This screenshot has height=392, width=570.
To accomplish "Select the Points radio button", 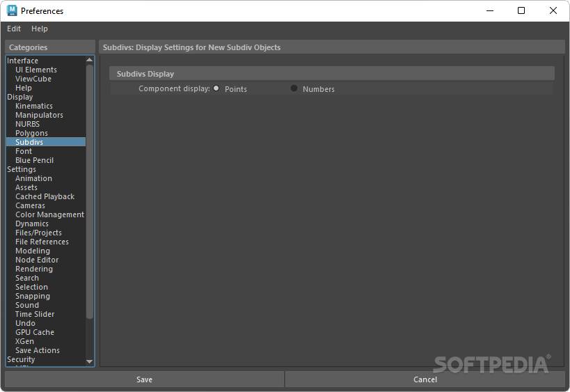I will (x=216, y=88).
